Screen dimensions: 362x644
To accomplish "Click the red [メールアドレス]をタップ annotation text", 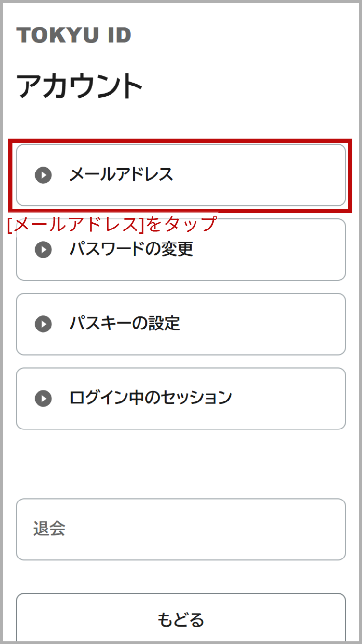I will (x=112, y=224).
